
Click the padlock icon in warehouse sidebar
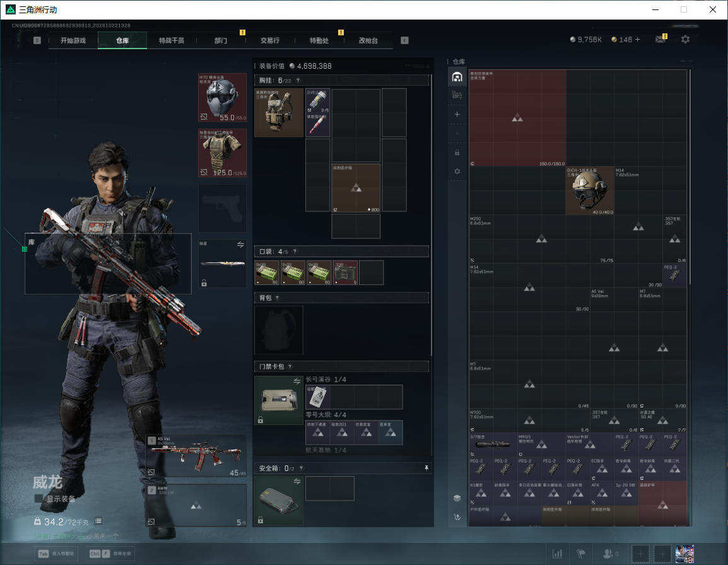click(457, 152)
